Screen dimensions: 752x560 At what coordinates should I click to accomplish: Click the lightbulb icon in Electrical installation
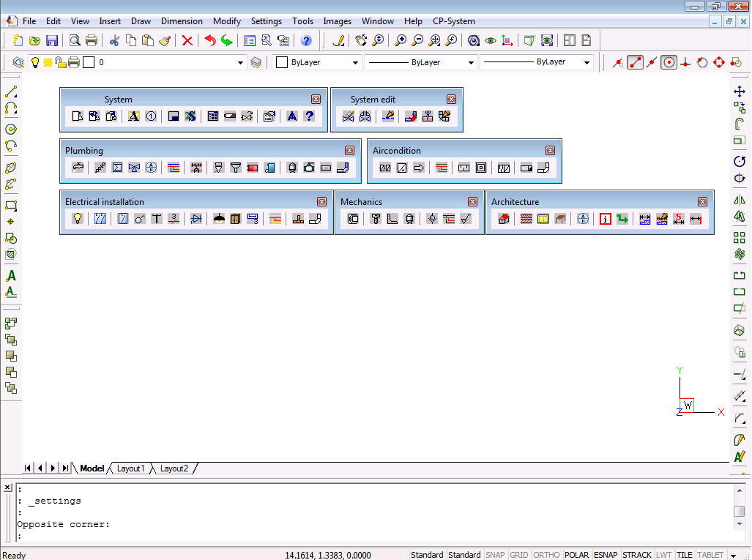(77, 219)
